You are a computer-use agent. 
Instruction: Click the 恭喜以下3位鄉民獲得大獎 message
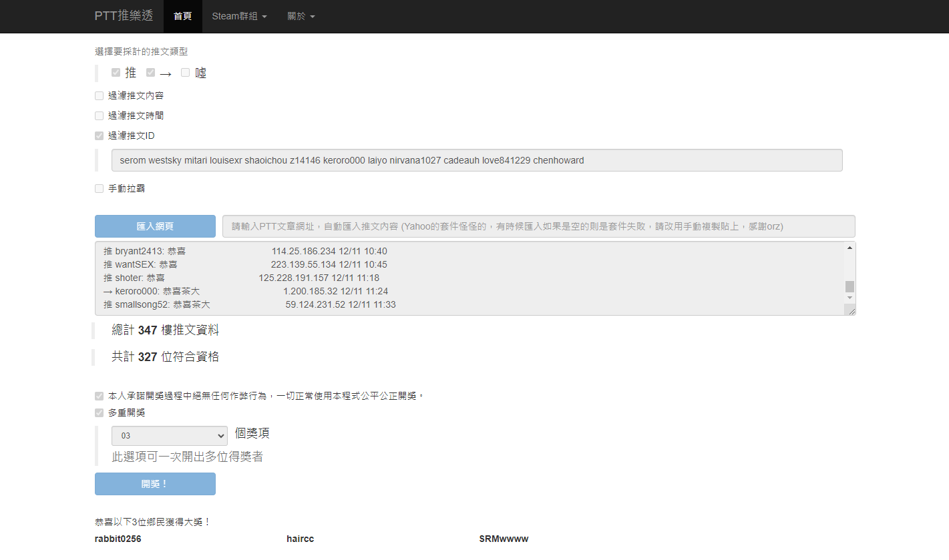coord(153,522)
